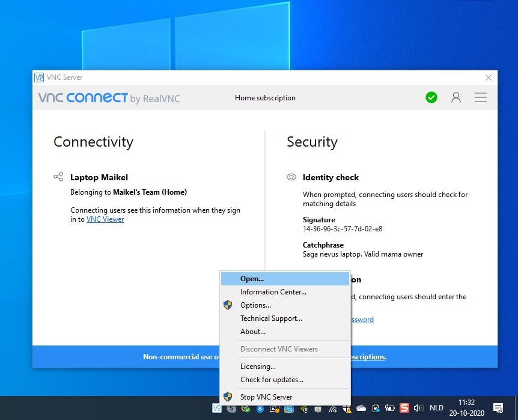Choose Stop VNC Server from menu

[285, 397]
